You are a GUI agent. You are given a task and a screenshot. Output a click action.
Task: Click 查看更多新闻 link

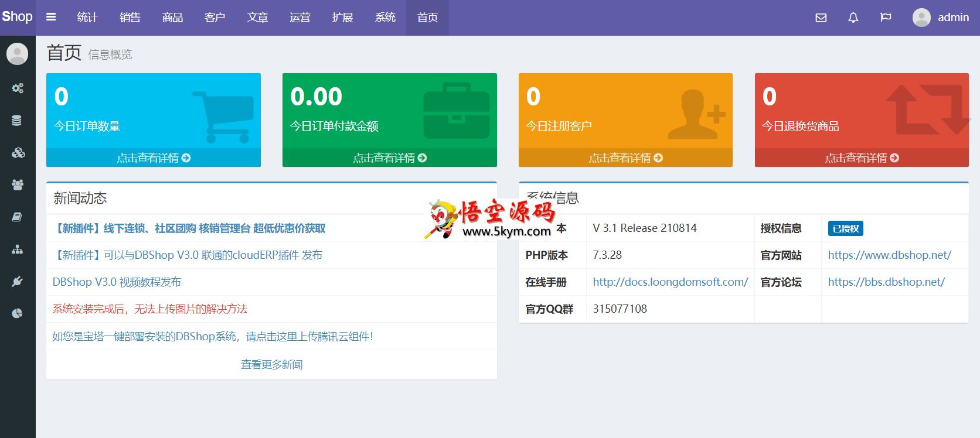272,365
